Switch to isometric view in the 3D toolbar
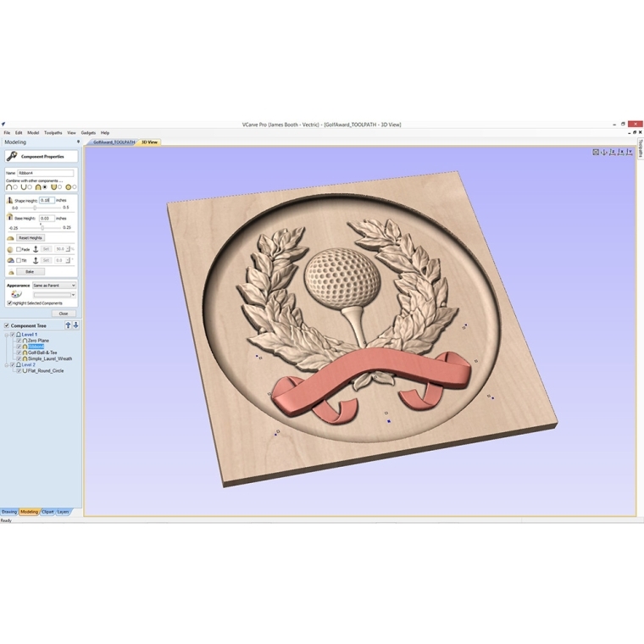Image resolution: width=644 pixels, height=644 pixels. pyautogui.click(x=603, y=153)
